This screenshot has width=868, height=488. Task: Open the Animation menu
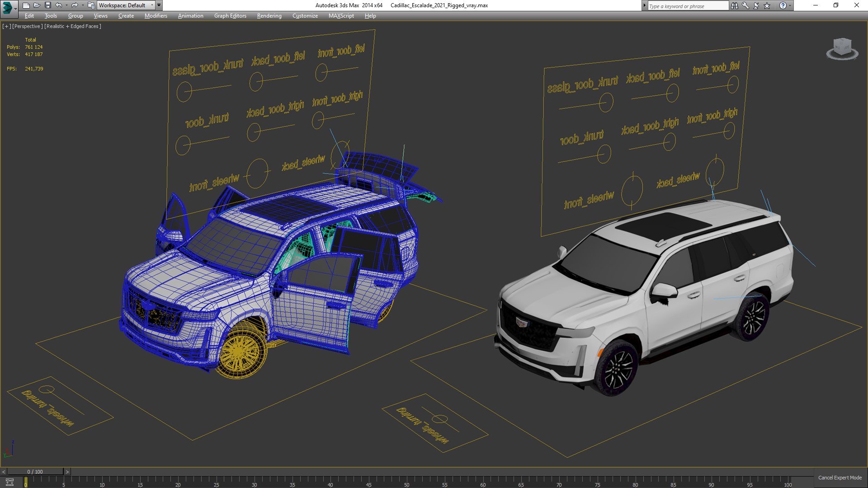pos(190,16)
